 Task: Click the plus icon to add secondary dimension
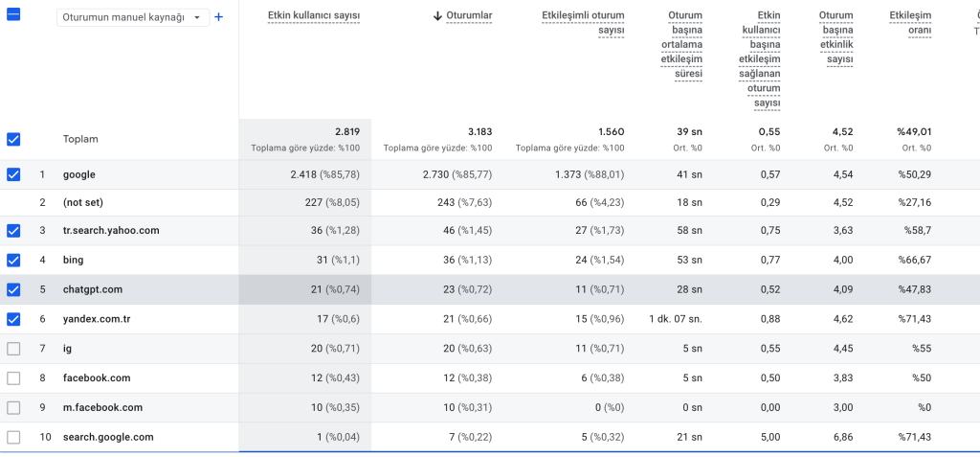click(219, 17)
